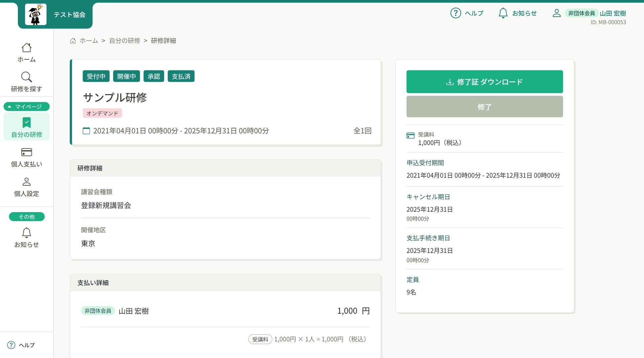Click the 山田 宏樹 user name in header
This screenshot has height=358, width=644.
tap(613, 13)
